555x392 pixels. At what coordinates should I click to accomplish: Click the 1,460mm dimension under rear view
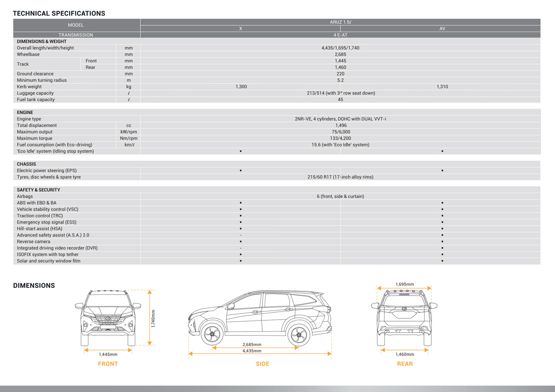[x=405, y=354]
